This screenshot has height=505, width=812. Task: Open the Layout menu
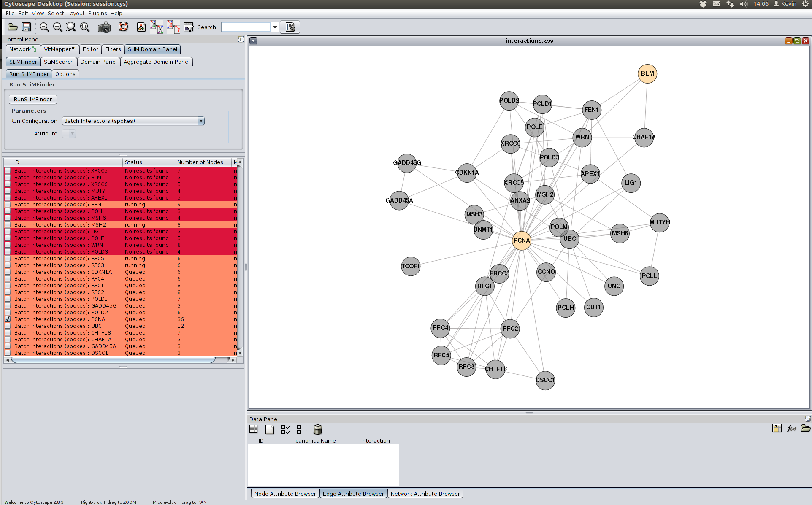pos(76,13)
